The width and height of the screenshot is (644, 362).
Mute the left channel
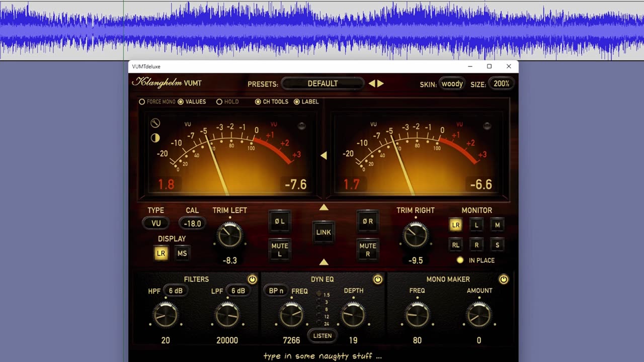pos(280,250)
